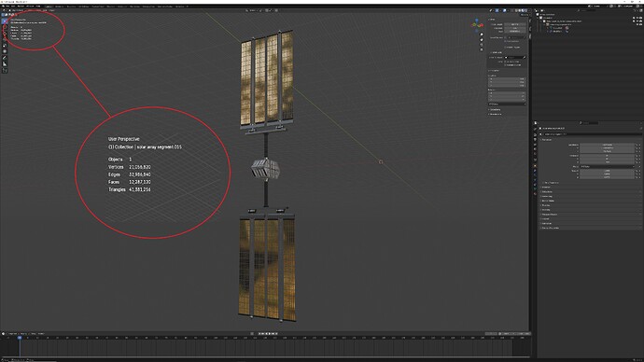This screenshot has width=644, height=362.
Task: Enable Lock Camera to View checkbox
Action: [x=505, y=65]
